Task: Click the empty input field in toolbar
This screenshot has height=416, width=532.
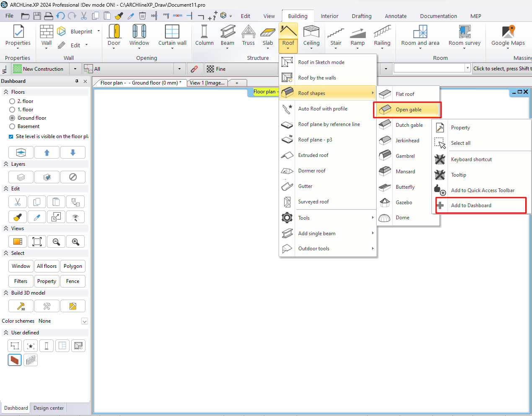Action: (x=429, y=68)
